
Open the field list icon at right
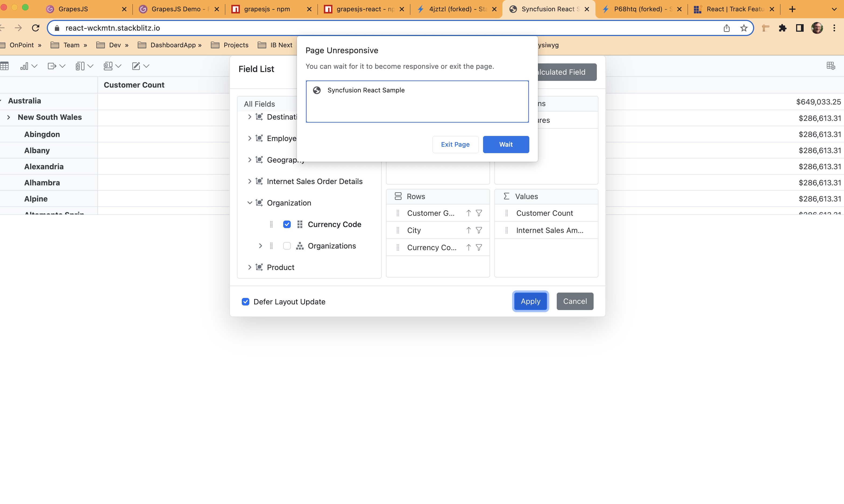click(x=830, y=66)
